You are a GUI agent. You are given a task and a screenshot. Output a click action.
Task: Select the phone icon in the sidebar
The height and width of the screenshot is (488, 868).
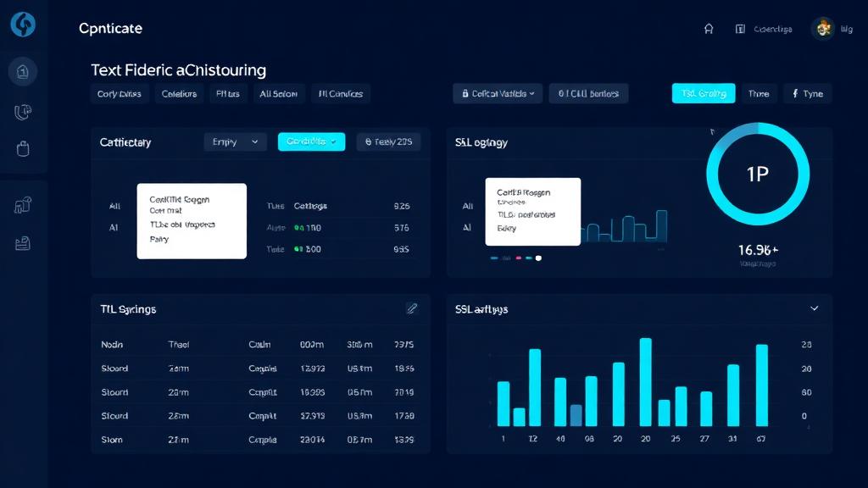[23, 111]
